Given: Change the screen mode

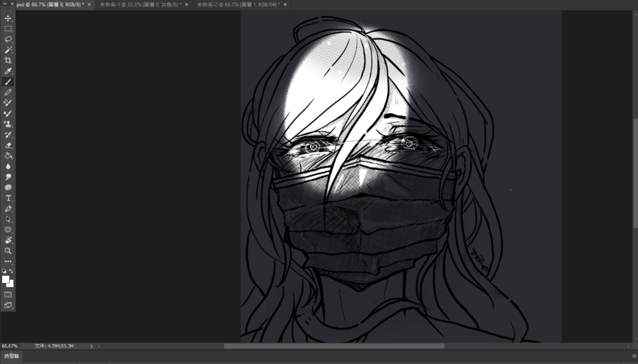Looking at the screenshot, I should pos(7,305).
